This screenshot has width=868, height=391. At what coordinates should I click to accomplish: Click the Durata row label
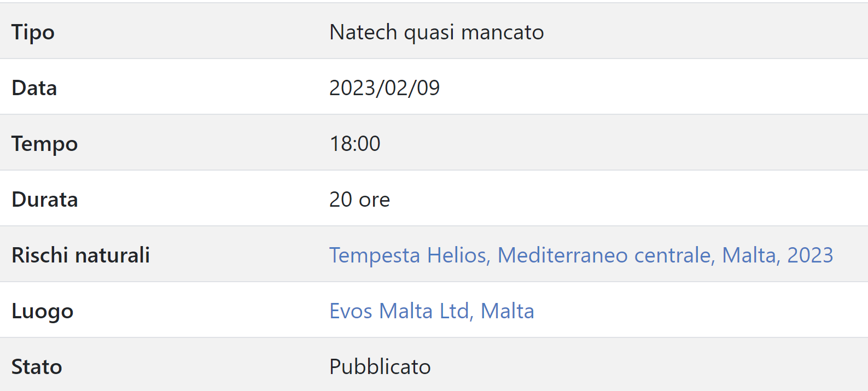click(45, 200)
